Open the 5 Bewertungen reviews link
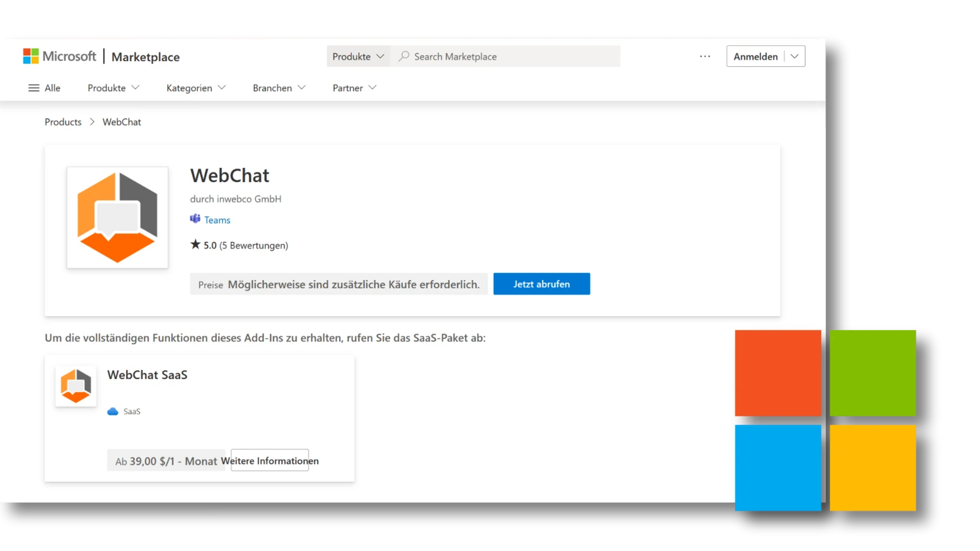The height and width of the screenshot is (551, 980). 257,245
